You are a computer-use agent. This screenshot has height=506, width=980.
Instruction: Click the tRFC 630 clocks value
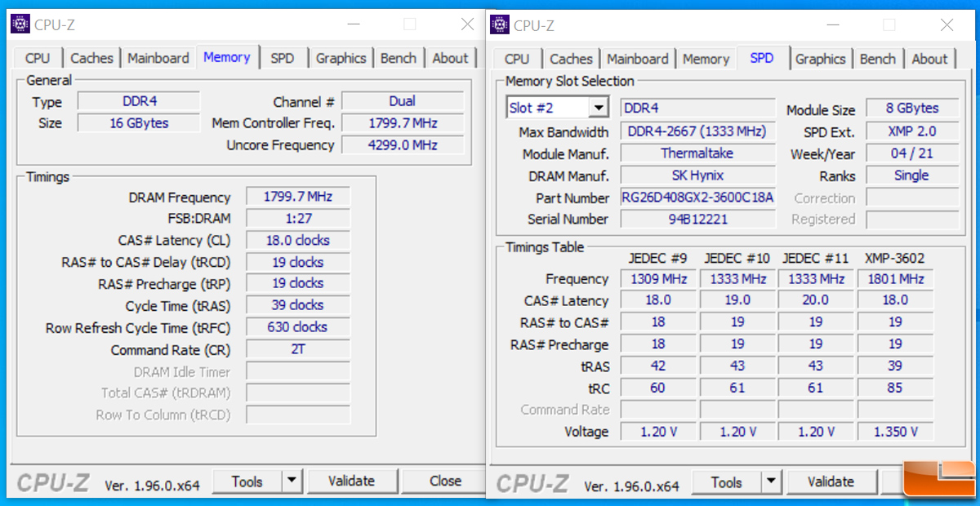(x=298, y=327)
